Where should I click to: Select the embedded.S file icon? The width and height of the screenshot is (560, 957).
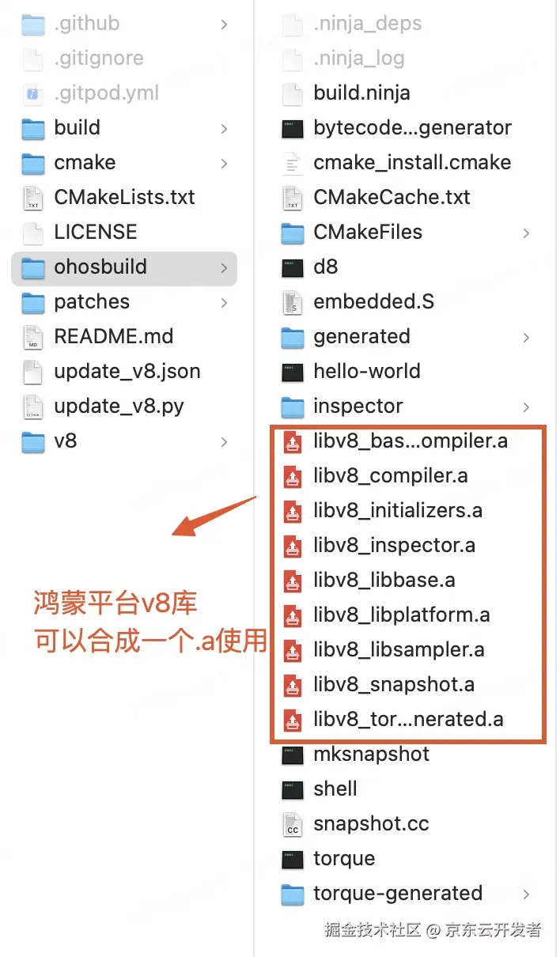coord(293,302)
